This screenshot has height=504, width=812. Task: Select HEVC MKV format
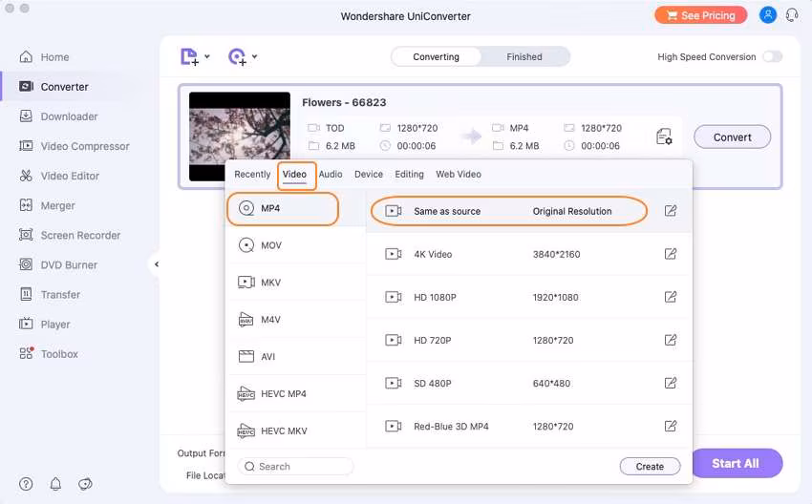[x=296, y=431]
